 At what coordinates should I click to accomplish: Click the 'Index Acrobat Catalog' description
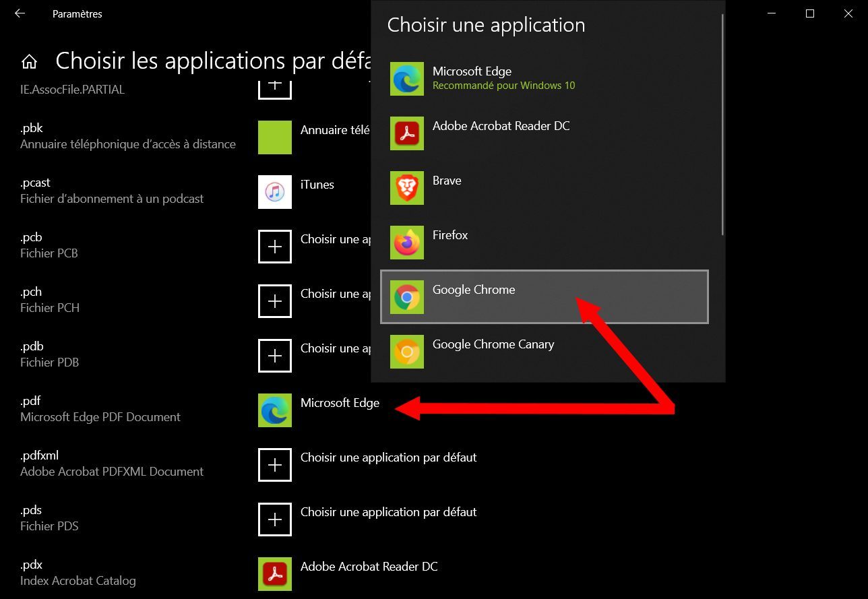pyautogui.click(x=78, y=581)
